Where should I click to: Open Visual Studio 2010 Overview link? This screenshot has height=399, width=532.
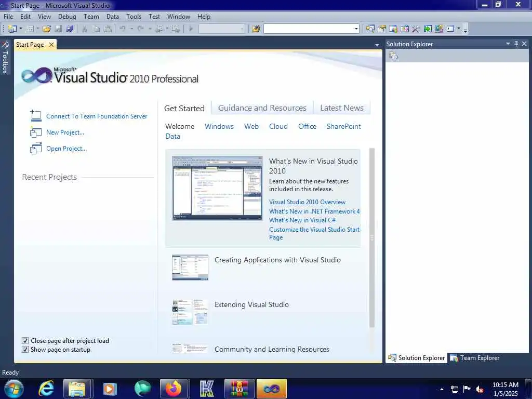(x=307, y=202)
